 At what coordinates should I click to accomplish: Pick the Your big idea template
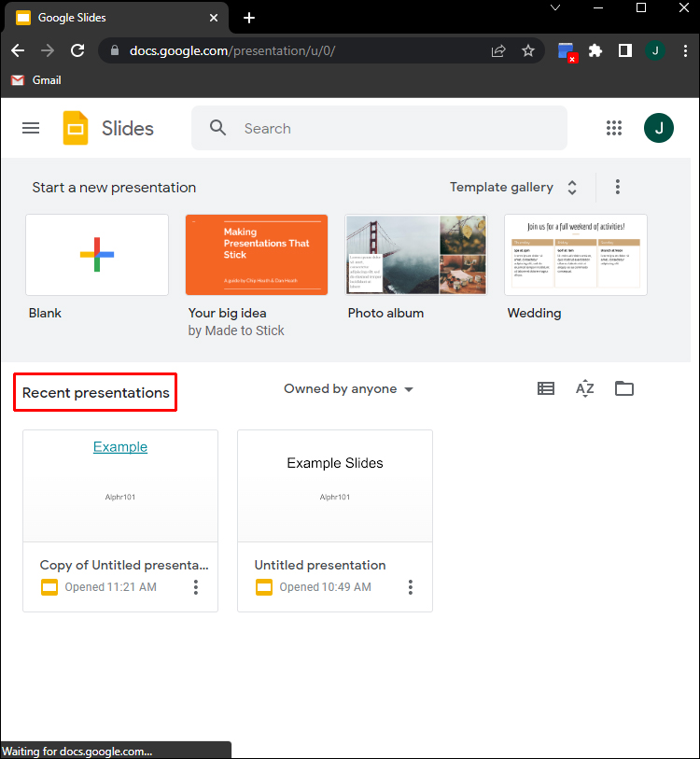pos(257,255)
